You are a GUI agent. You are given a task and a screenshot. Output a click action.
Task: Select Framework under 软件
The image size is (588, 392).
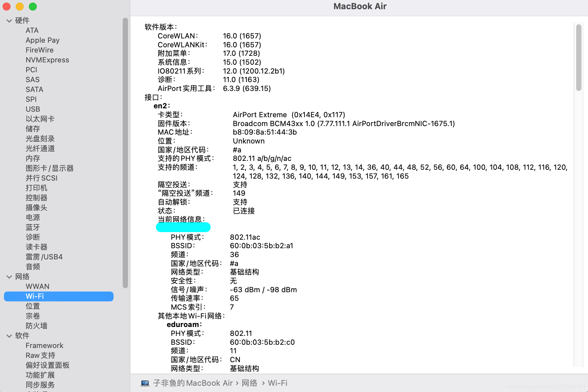pyautogui.click(x=45, y=346)
